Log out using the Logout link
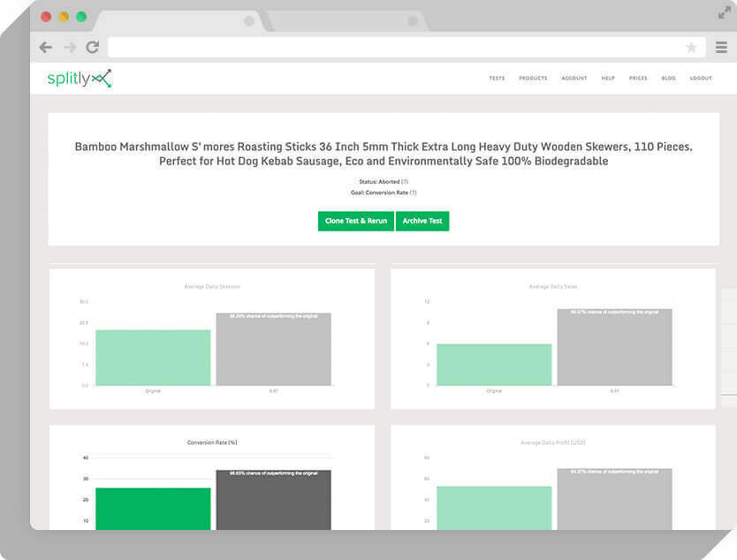737x560 pixels. 701,79
